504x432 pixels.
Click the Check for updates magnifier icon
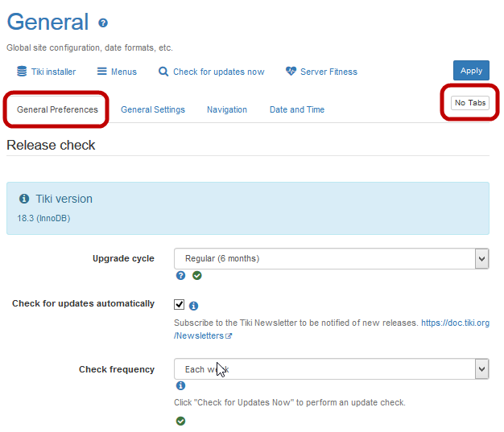point(163,72)
